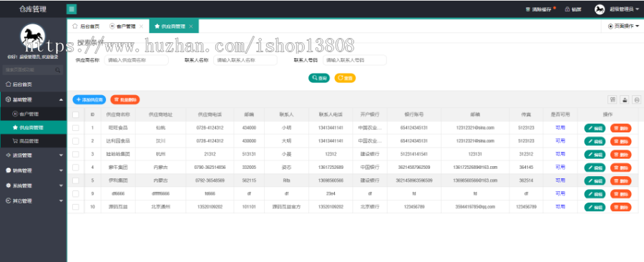This screenshot has height=262, width=644.
Task: Open 商品管理 in the sidebar
Action: point(33,141)
